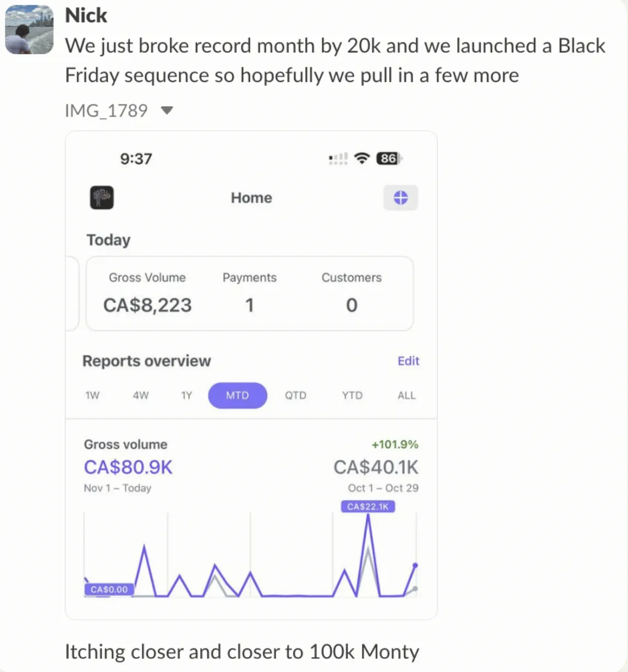
Task: Tap the Wi-Fi status icon
Action: pos(362,158)
